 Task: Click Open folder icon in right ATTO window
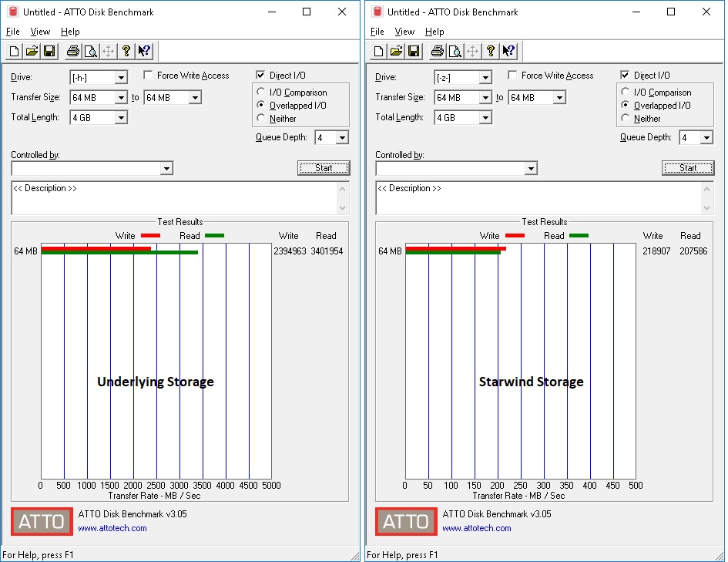pos(396,51)
